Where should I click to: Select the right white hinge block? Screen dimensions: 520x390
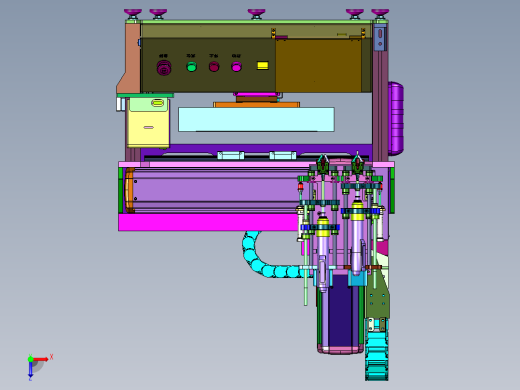tap(283, 155)
